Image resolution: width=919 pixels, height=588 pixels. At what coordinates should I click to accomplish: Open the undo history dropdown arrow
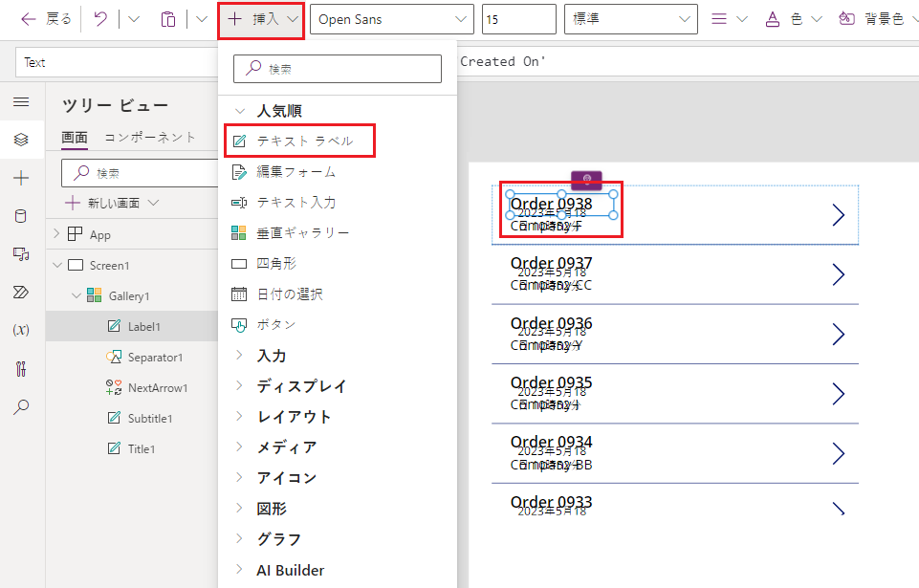[134, 19]
